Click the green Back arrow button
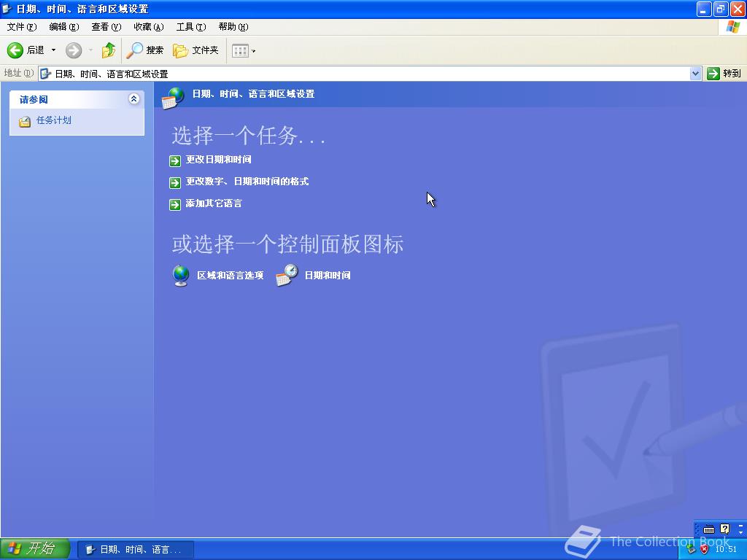The width and height of the screenshot is (747, 560). tap(15, 50)
